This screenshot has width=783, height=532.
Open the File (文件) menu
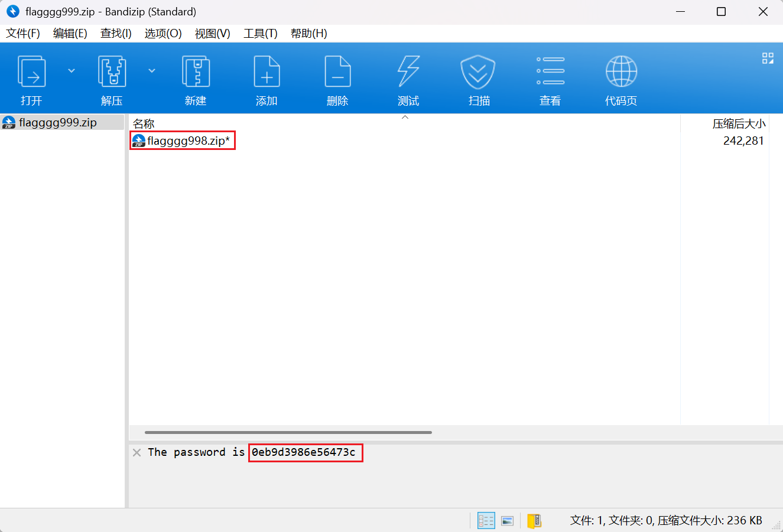[x=23, y=34]
